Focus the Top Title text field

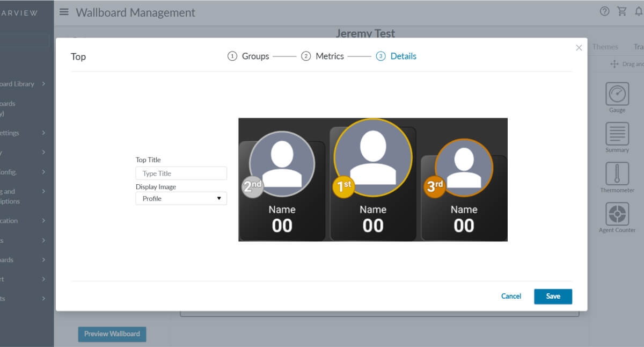[181, 173]
